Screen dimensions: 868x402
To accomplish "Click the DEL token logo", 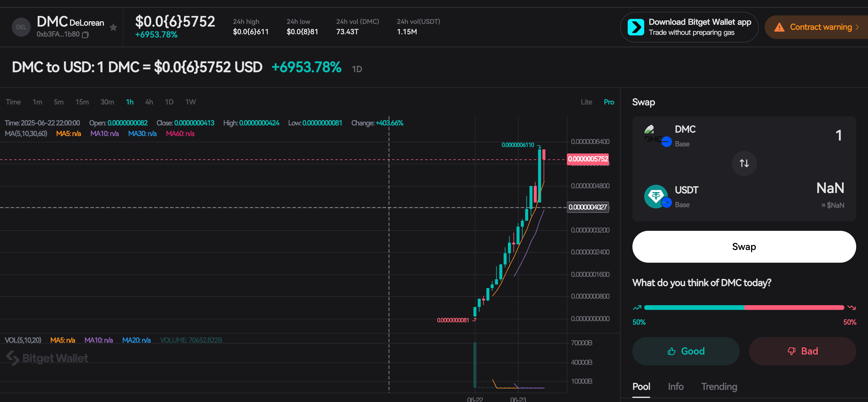I will coord(21,27).
